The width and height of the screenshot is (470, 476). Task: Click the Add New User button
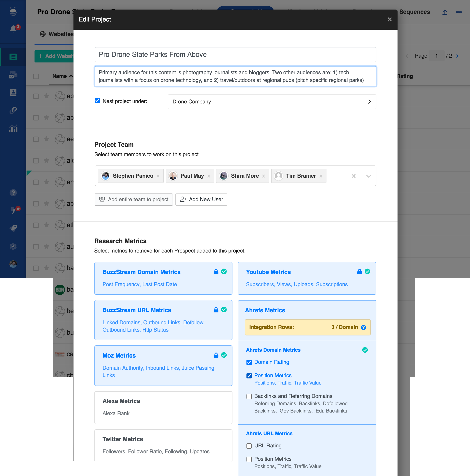[201, 199]
